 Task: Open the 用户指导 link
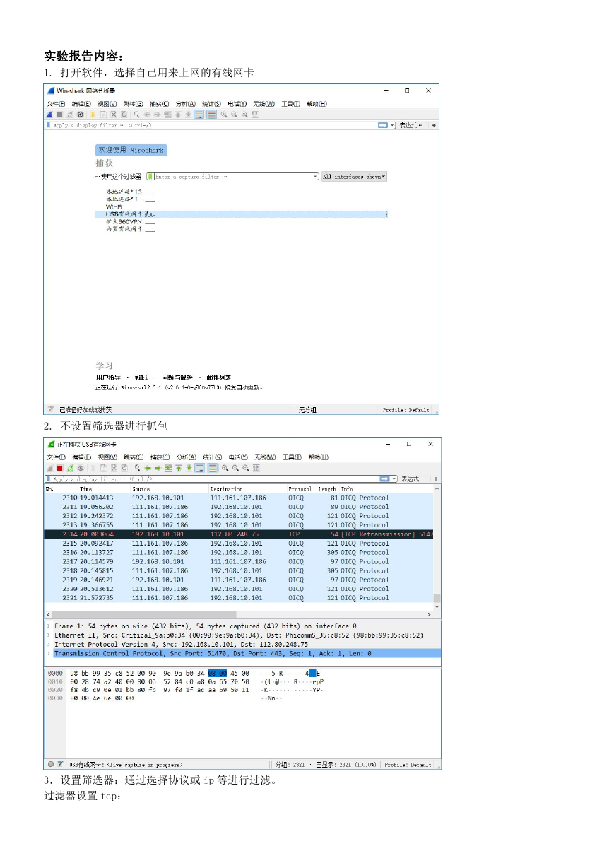click(108, 377)
